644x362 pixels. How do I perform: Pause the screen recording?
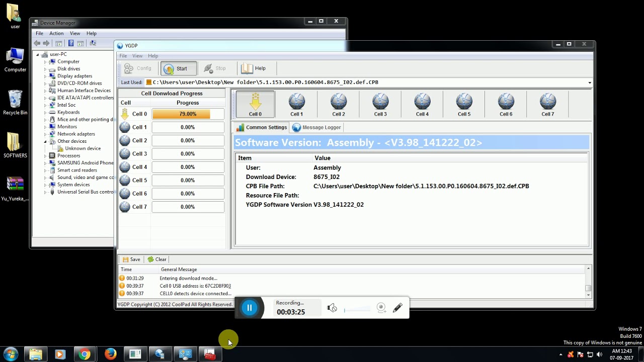click(x=249, y=308)
